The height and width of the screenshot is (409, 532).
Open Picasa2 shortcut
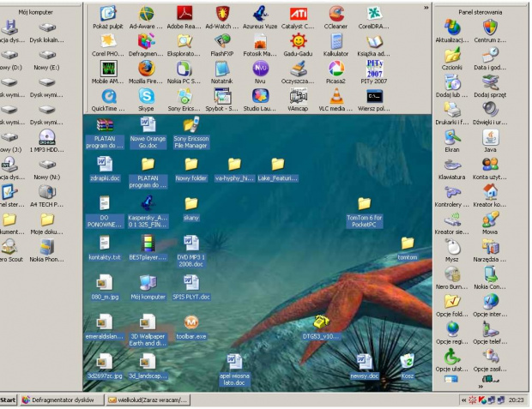click(336, 73)
